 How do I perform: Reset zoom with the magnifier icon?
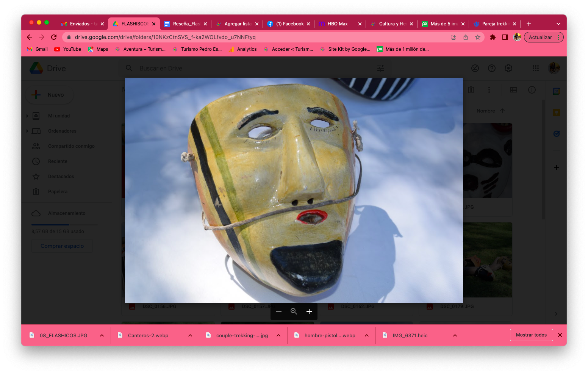point(294,311)
